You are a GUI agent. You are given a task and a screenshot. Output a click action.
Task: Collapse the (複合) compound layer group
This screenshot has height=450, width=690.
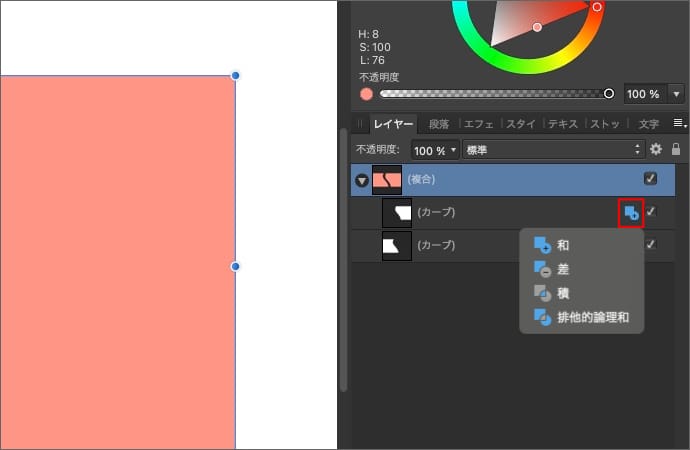(x=360, y=181)
